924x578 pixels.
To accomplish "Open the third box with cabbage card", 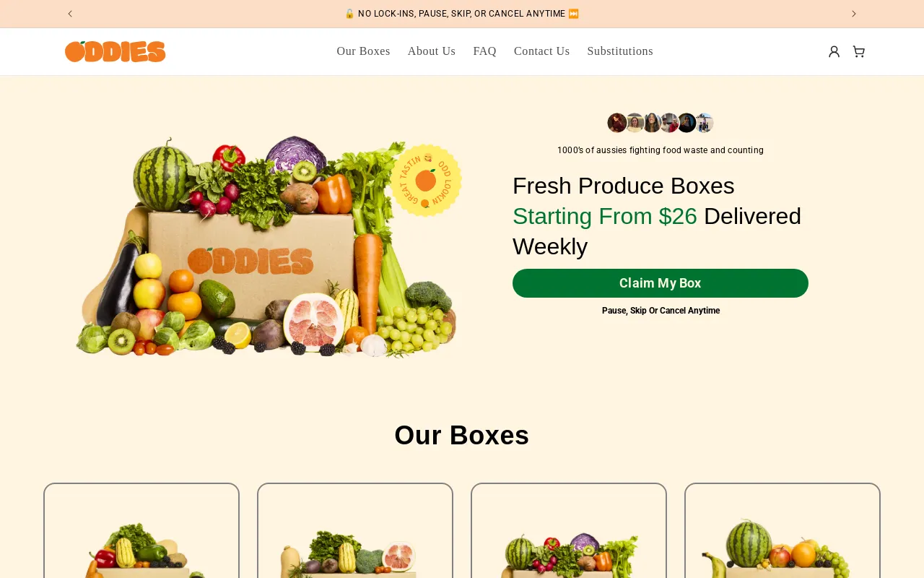I will point(569,530).
